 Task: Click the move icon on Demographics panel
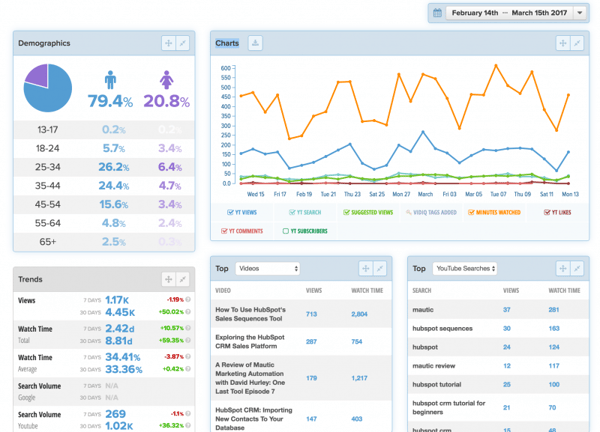point(169,43)
